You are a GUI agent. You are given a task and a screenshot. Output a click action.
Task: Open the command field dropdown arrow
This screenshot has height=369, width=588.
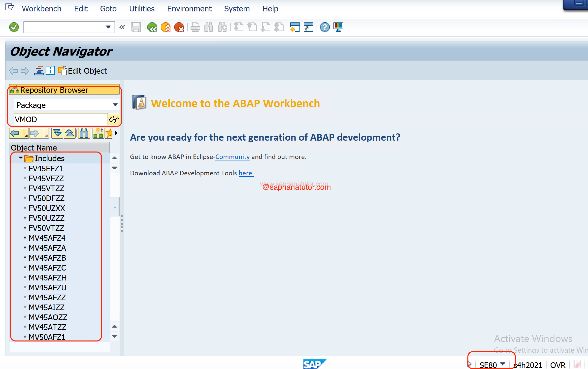[x=108, y=27]
